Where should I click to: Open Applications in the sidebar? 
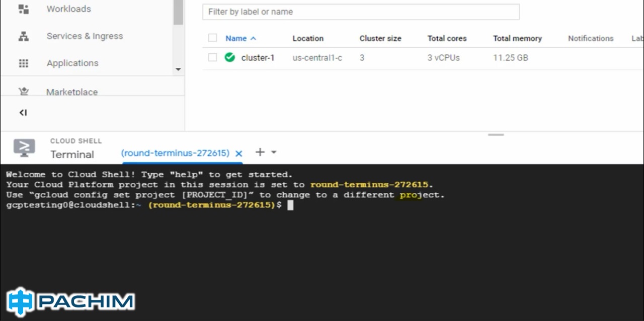coord(72,63)
